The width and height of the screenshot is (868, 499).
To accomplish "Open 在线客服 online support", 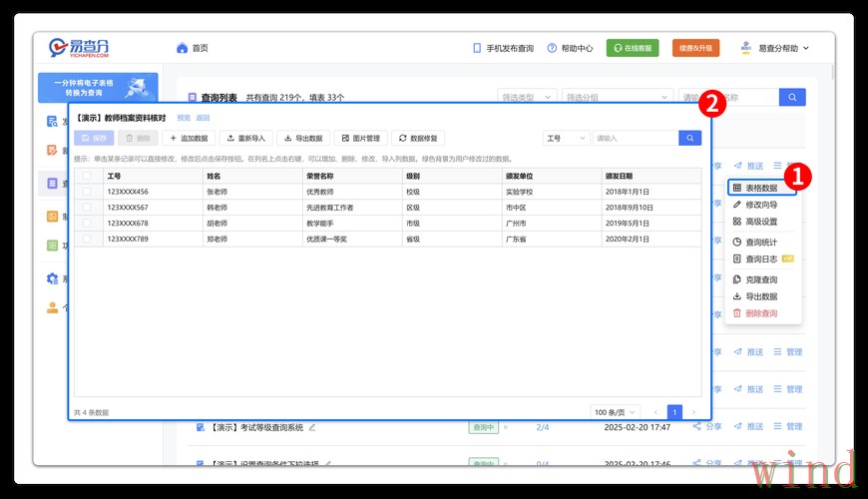I will point(633,48).
